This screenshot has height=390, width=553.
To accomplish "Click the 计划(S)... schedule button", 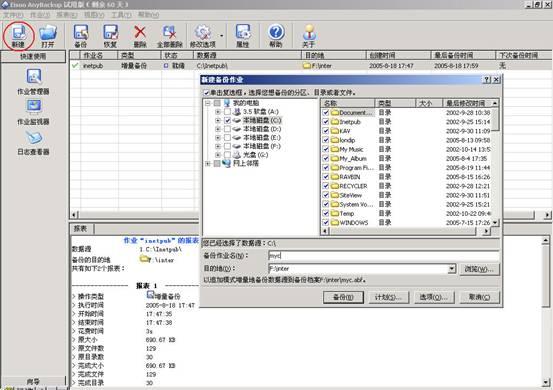I will [x=389, y=297].
